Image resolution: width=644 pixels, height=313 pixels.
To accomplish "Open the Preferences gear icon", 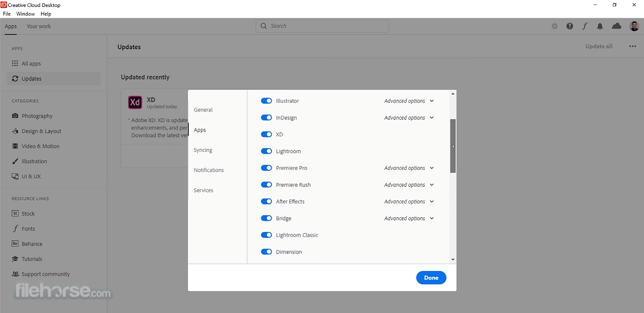I will coord(554,26).
